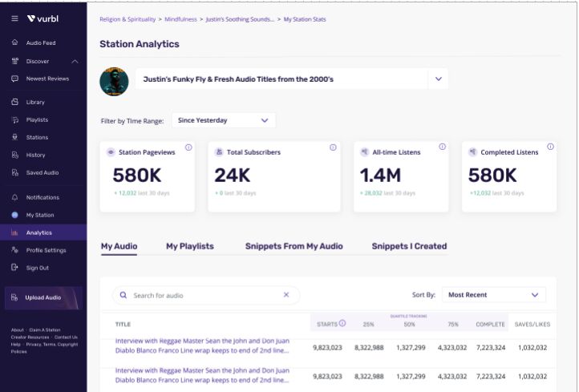Open Notifications in the sidebar

point(43,197)
